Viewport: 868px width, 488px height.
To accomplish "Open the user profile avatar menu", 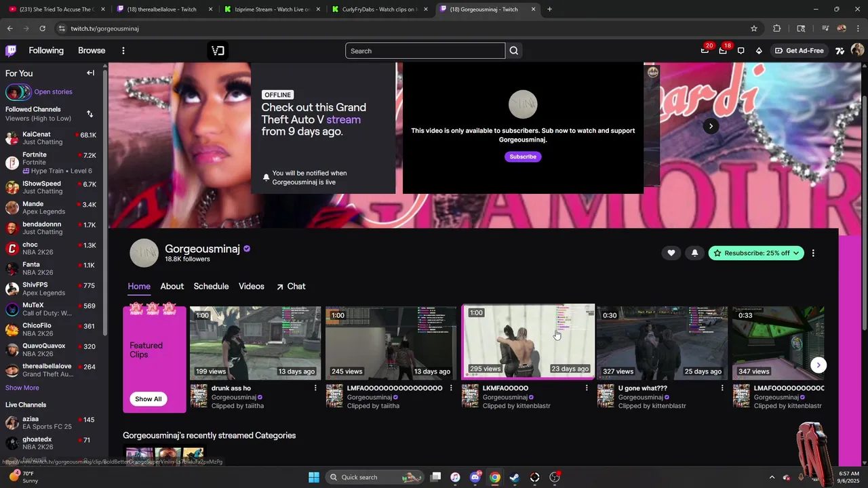I will [857, 50].
